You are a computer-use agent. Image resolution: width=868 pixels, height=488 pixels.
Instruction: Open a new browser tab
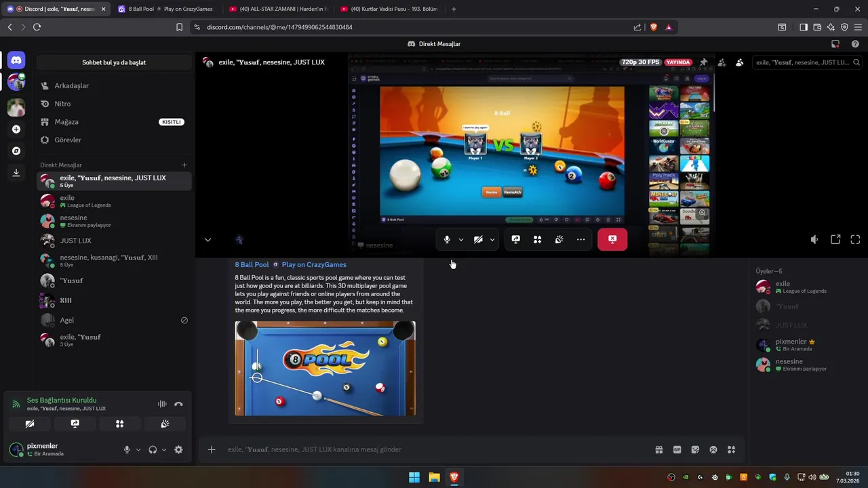point(454,9)
